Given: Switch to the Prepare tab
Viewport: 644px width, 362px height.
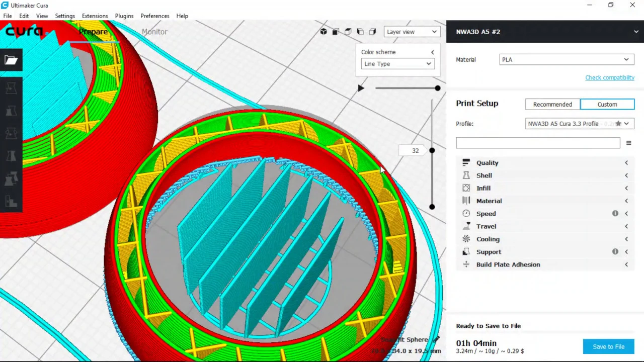Looking at the screenshot, I should (x=93, y=32).
